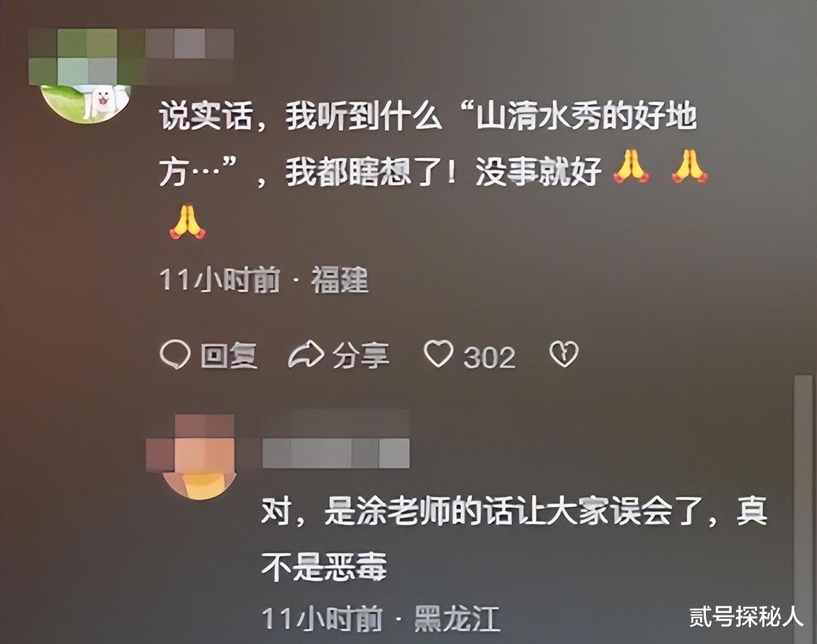Open first commenter's dog avatar

click(x=86, y=102)
